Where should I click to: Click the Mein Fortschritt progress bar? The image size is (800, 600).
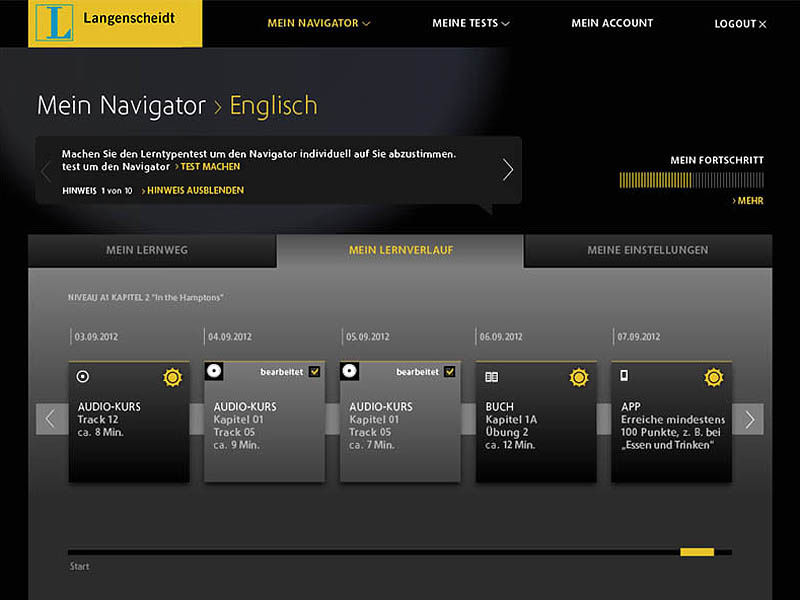[691, 180]
